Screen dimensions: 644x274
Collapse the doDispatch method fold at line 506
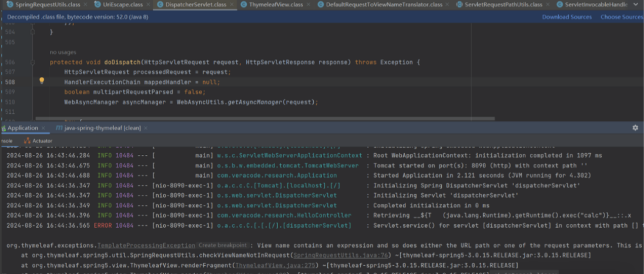pos(32,62)
